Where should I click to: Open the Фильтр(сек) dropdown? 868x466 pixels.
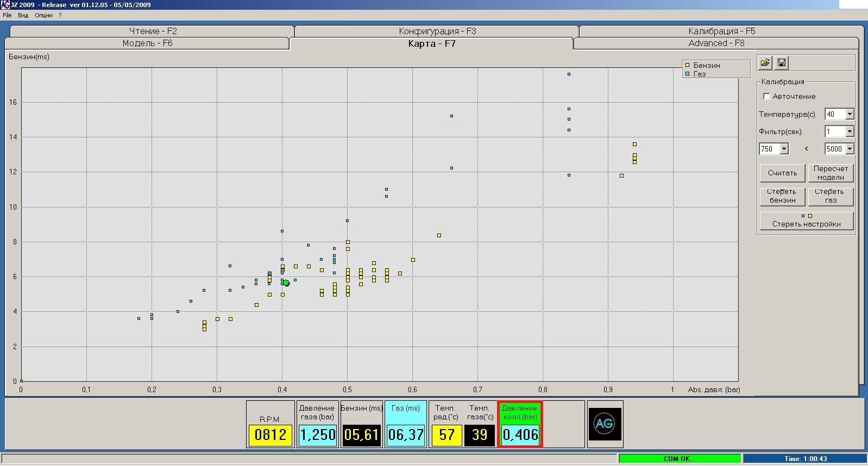(850, 131)
